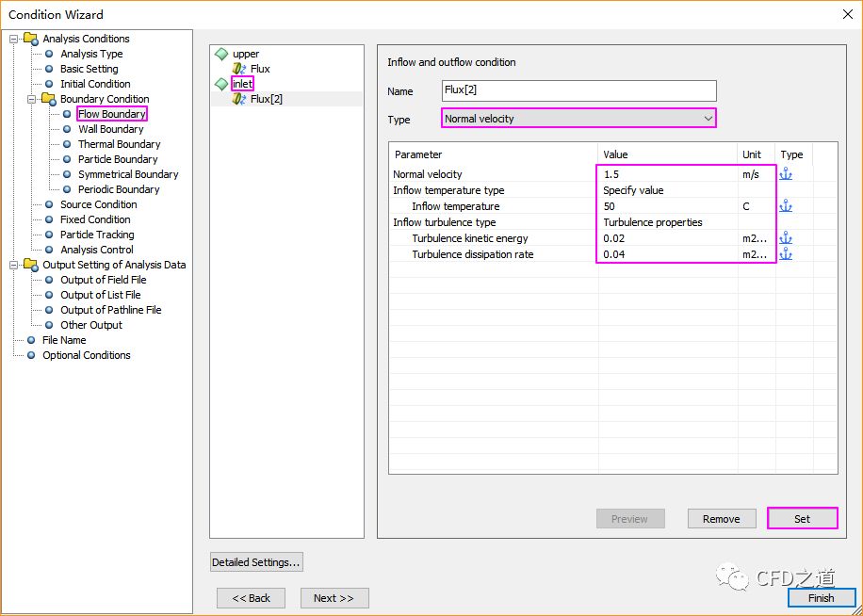
Task: Click the Flux icon under upper
Action: (x=239, y=69)
